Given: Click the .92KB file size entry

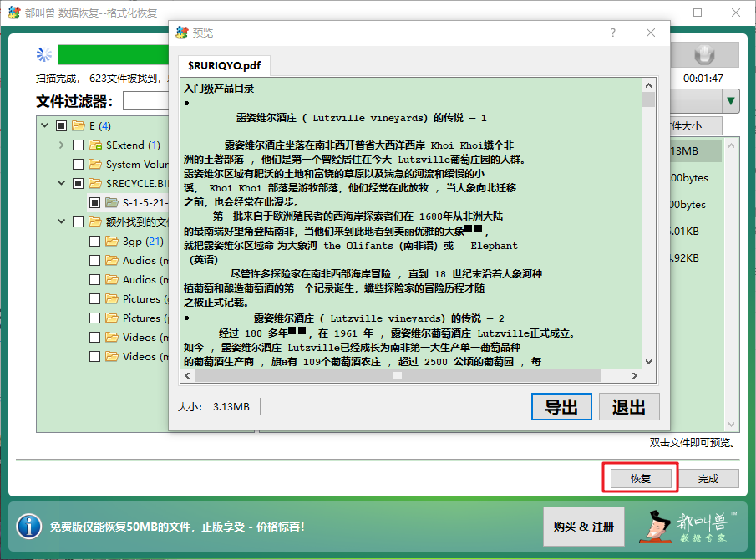Looking at the screenshot, I should point(684,258).
